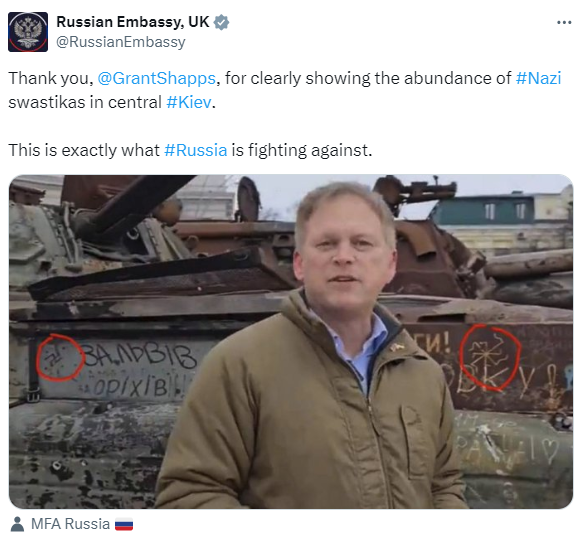Click the person icon beside MFA Russia
The height and width of the screenshot is (535, 582).
click(17, 524)
